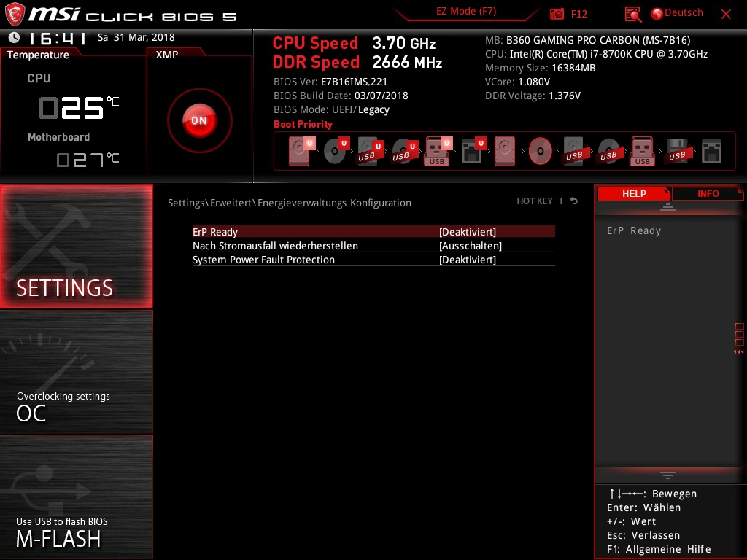The width and height of the screenshot is (747, 560).
Task: Click the Boot Priority label
Action: pos(303,124)
